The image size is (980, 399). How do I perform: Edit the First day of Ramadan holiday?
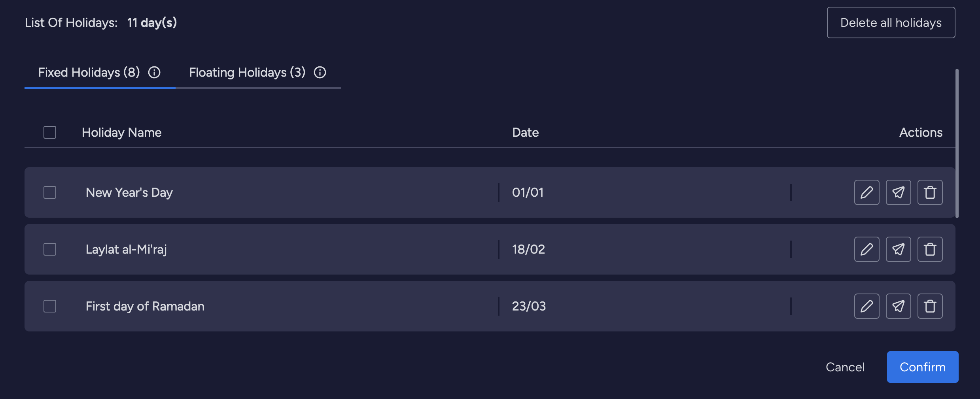(x=866, y=306)
